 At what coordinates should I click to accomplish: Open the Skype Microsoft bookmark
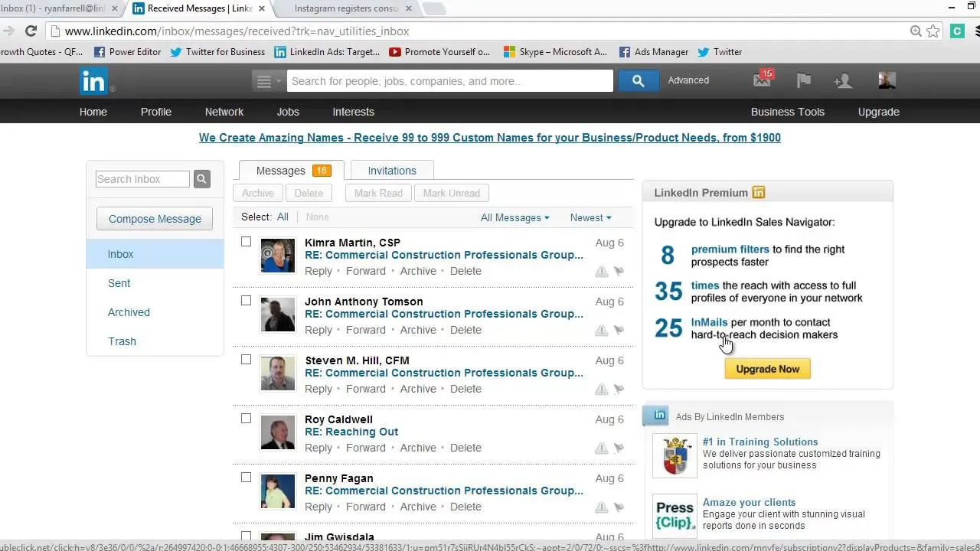(555, 52)
